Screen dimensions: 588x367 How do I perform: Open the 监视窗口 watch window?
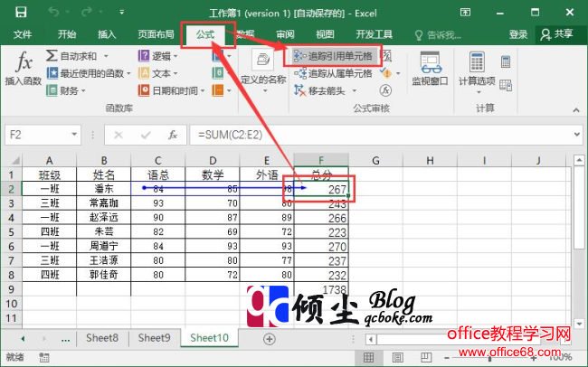click(x=430, y=68)
